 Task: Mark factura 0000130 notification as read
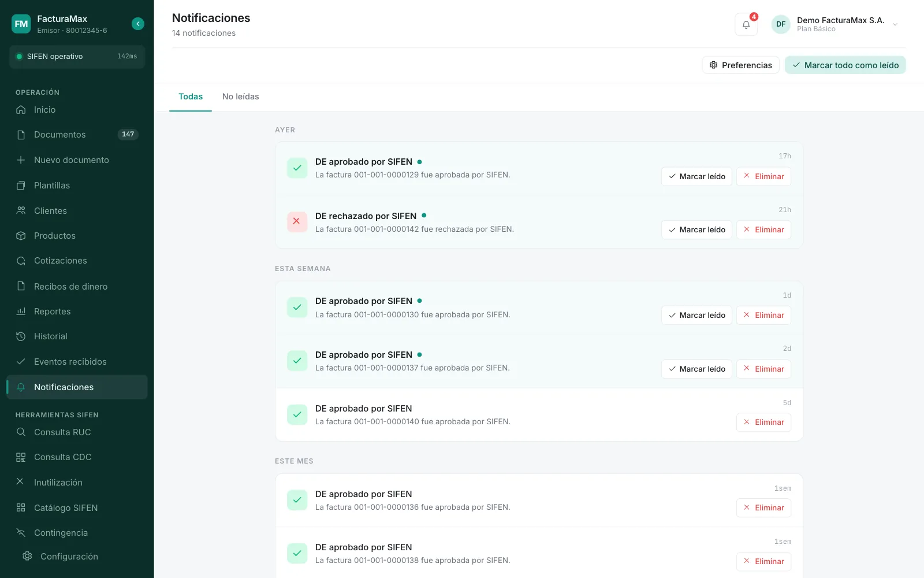(696, 315)
